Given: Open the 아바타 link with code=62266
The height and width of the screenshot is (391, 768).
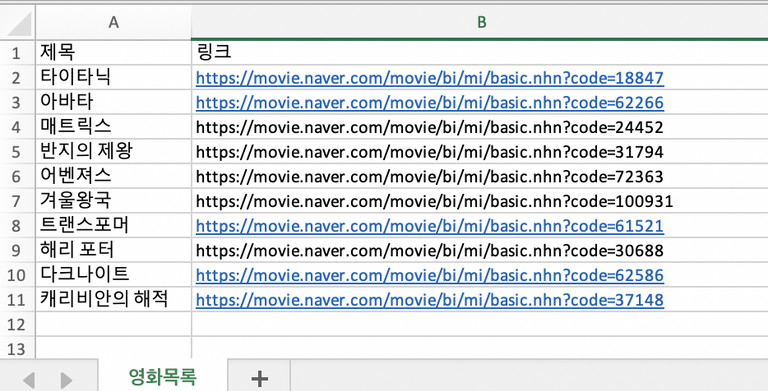Looking at the screenshot, I should 430,102.
